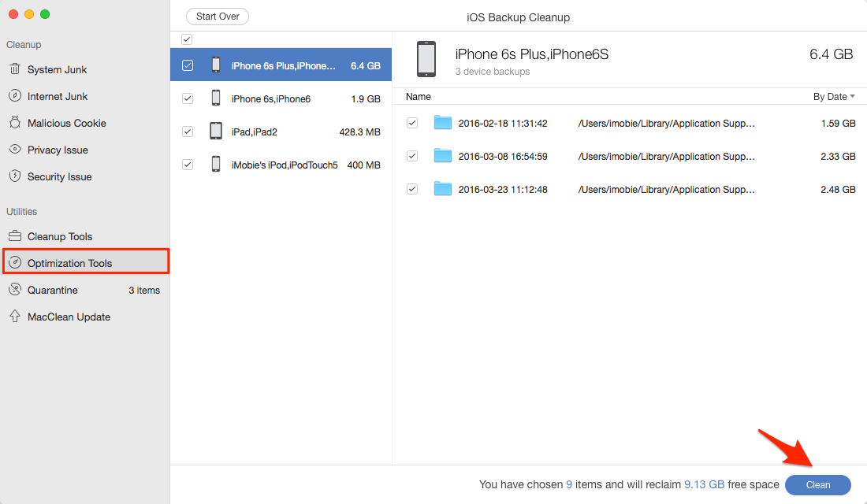The image size is (867, 504).
Task: Uncheck the iPad,iPad2 checkbox
Action: [188, 132]
